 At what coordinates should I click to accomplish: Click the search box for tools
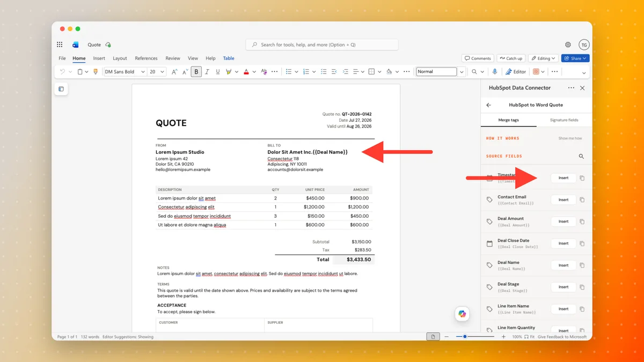(322, 45)
